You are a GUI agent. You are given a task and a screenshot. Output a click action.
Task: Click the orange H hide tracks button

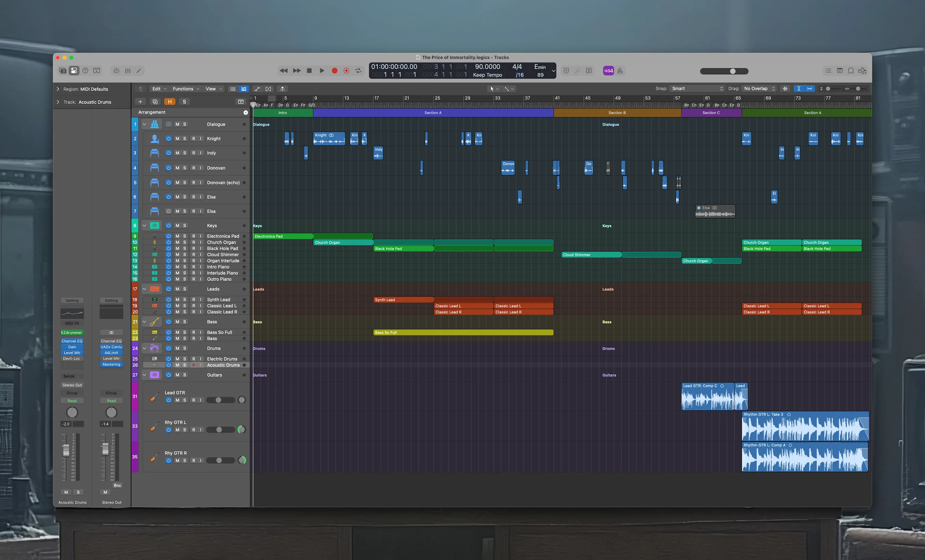click(x=170, y=101)
